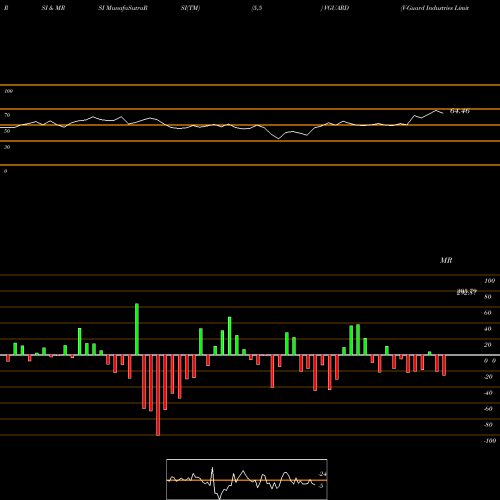Viewport: 500px width, 500px height.
Task: Click the tallest green MR histogram bar
Action: tap(137, 329)
